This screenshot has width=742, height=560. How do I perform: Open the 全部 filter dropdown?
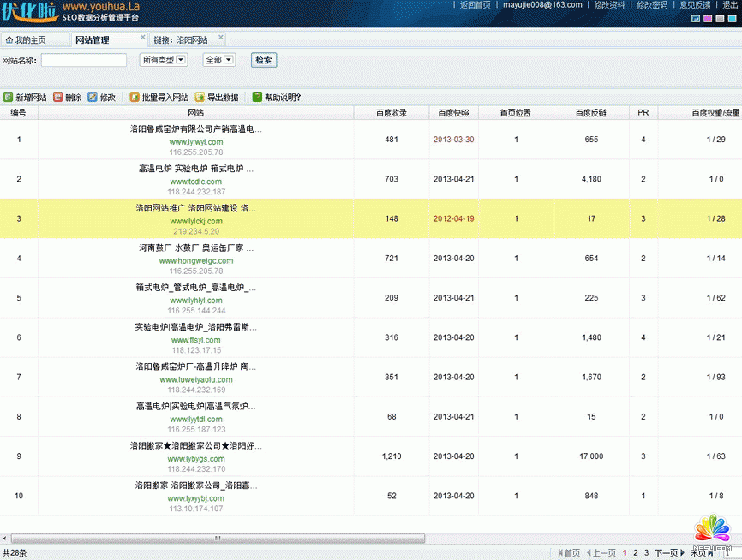point(218,60)
